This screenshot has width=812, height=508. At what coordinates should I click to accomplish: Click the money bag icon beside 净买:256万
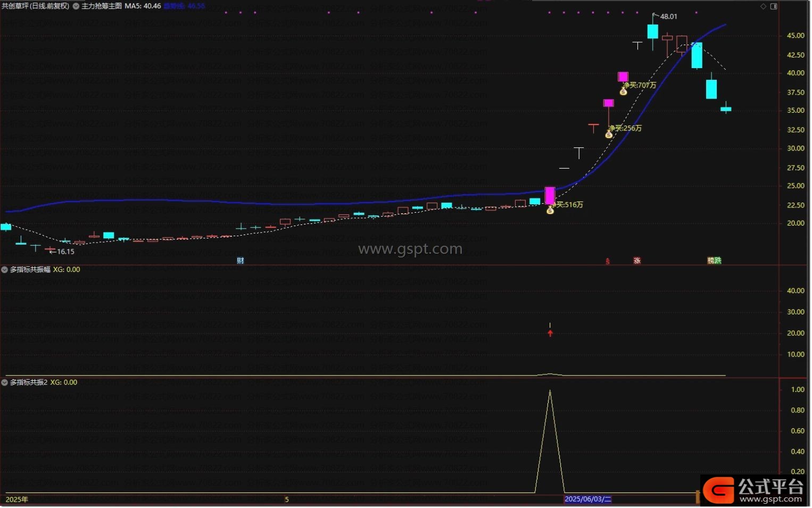(x=610, y=135)
